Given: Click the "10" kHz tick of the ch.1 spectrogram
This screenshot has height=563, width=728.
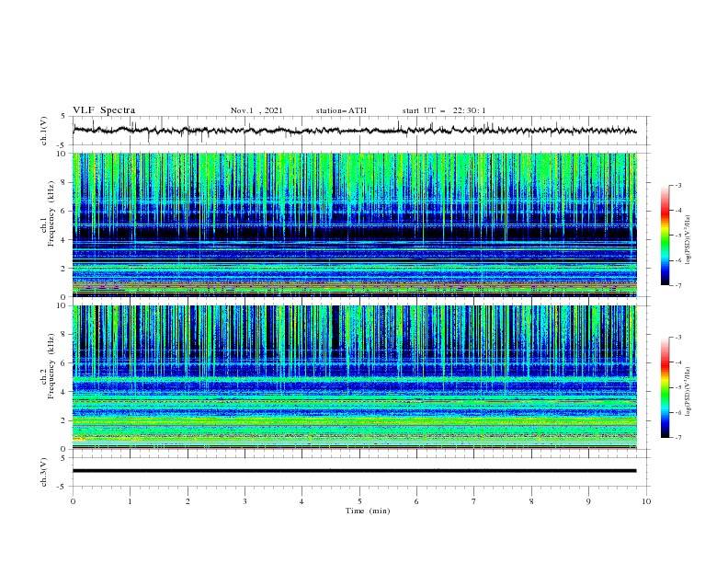Looking at the screenshot, I should (x=63, y=154).
